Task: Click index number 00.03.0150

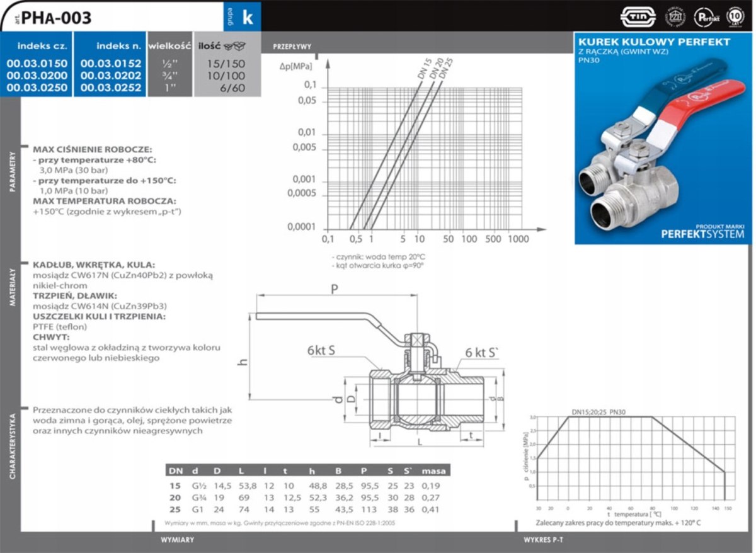Action: [37, 64]
